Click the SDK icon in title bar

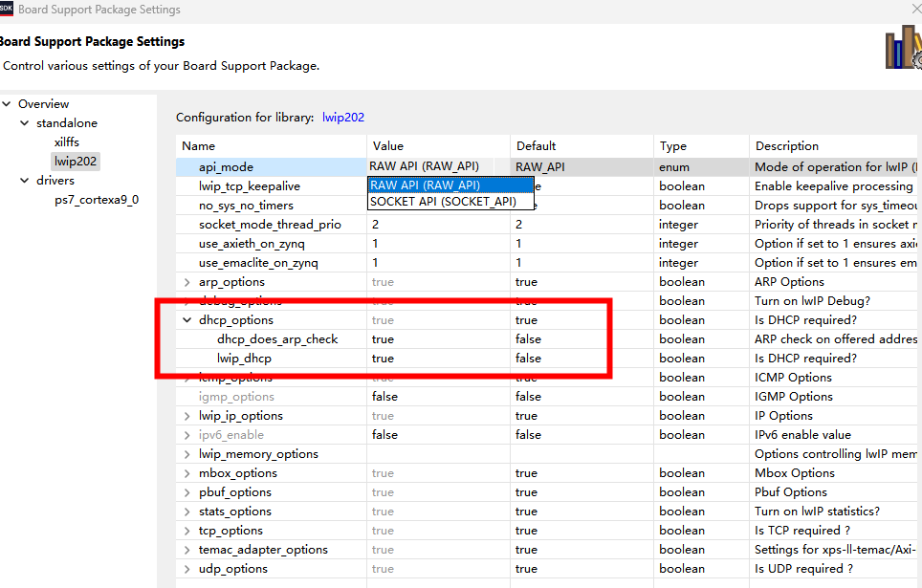click(6, 9)
